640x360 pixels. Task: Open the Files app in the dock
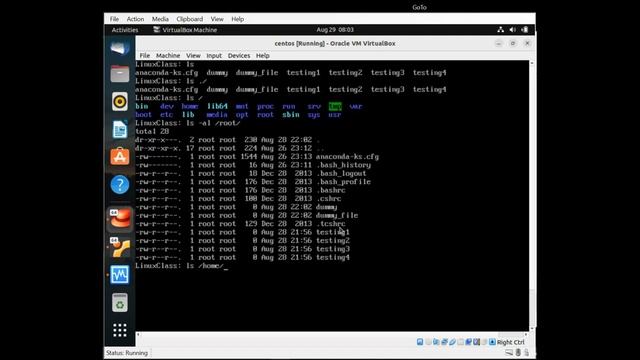click(x=120, y=74)
